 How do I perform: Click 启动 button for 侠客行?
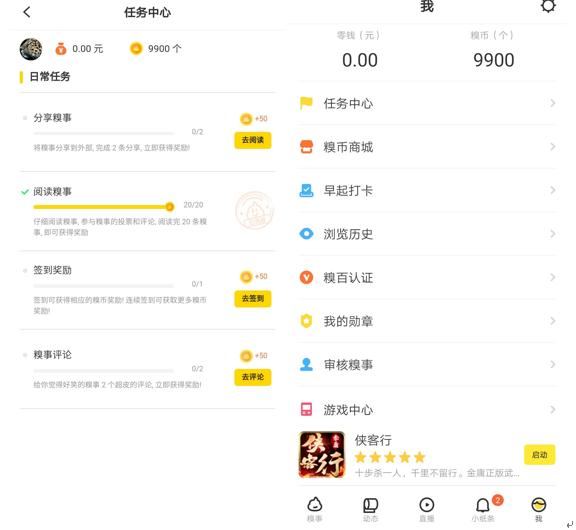click(x=539, y=455)
